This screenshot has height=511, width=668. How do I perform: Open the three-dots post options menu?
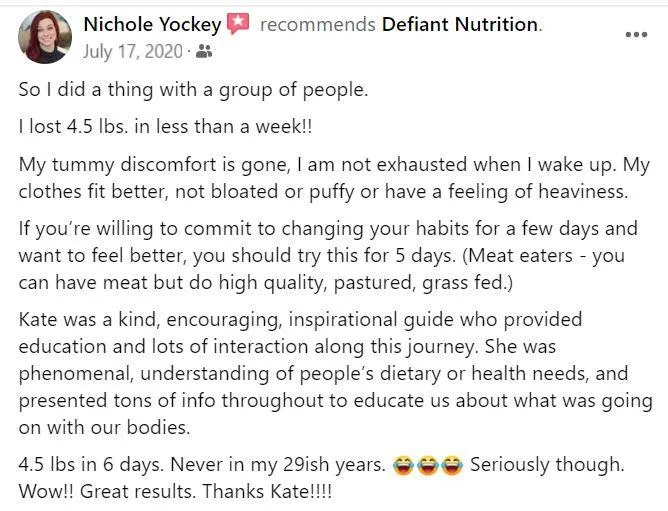636,35
